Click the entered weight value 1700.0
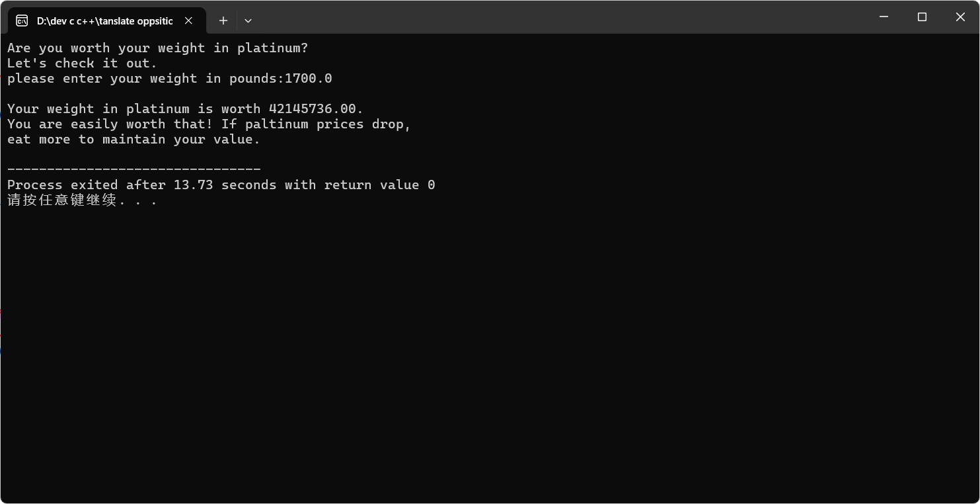This screenshot has height=504, width=980. coord(309,79)
